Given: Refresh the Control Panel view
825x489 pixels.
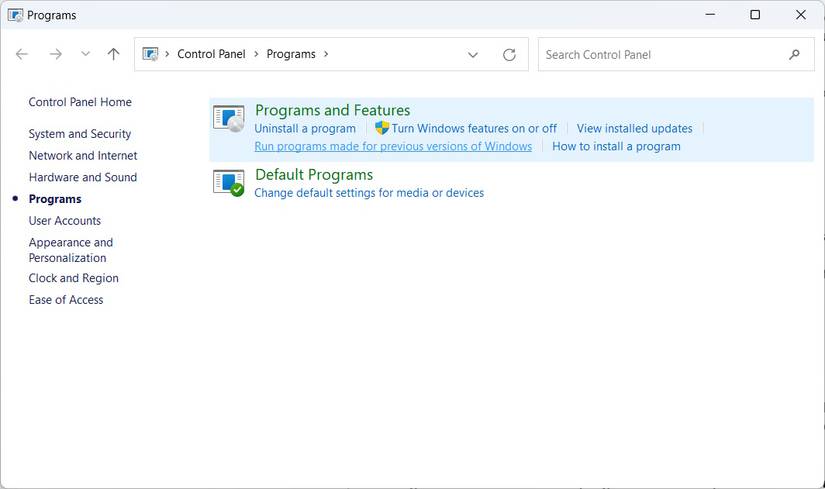Looking at the screenshot, I should click(509, 55).
